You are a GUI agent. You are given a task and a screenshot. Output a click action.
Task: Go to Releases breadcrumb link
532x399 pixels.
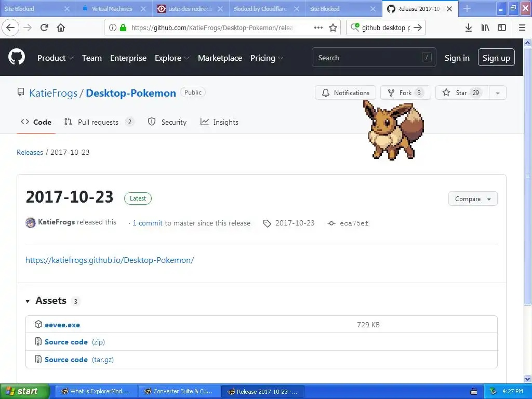[30, 152]
